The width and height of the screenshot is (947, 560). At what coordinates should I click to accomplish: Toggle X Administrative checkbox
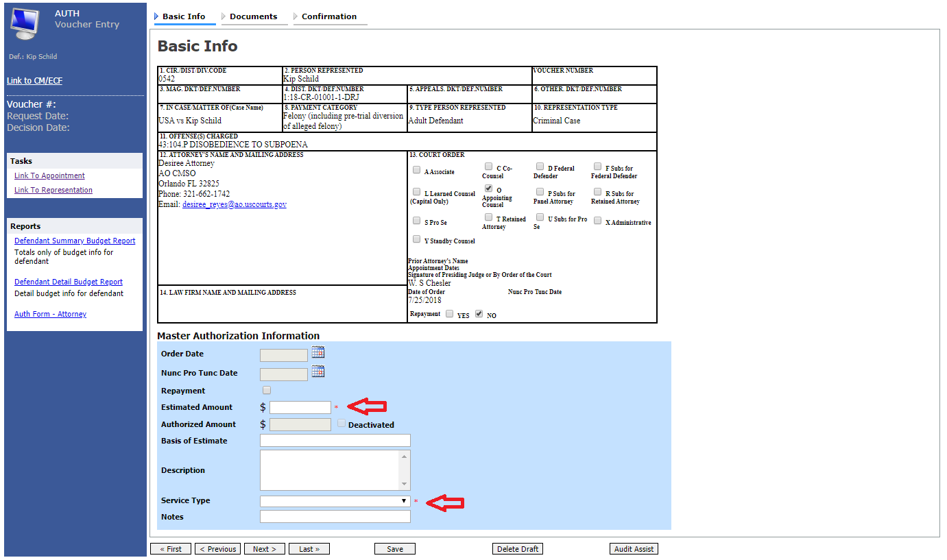coord(598,221)
